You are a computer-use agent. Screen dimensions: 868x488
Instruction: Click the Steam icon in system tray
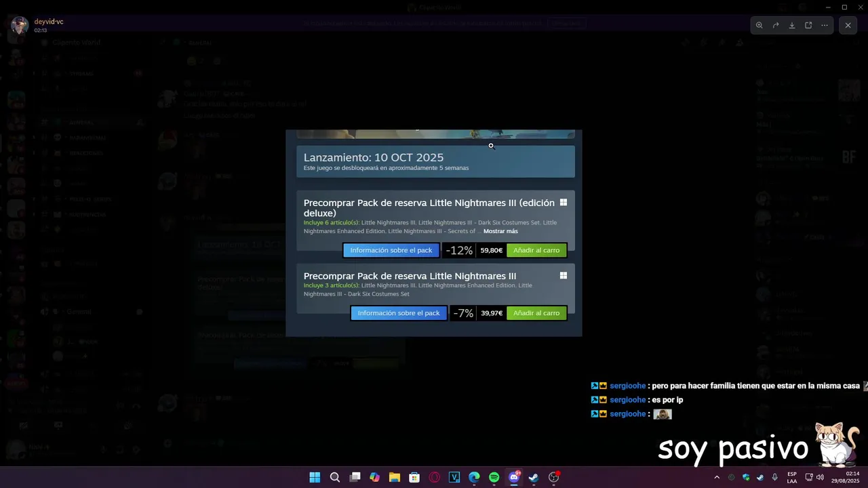[760, 477]
